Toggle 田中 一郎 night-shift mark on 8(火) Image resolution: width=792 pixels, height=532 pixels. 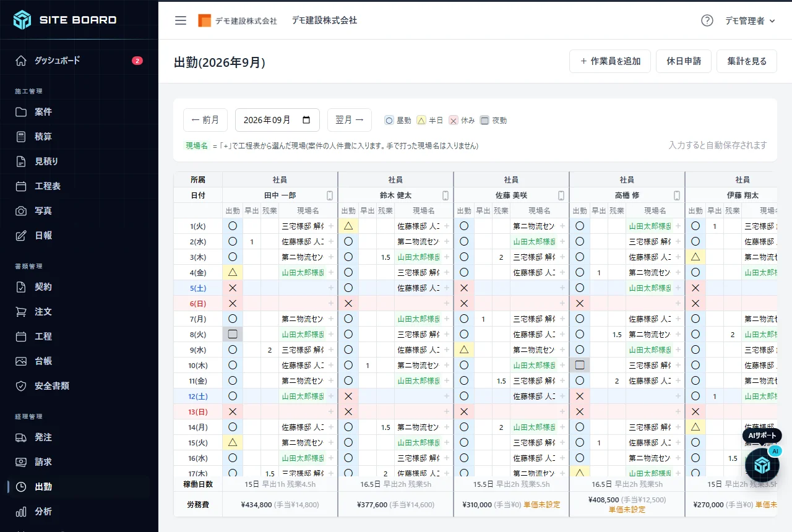pyautogui.click(x=233, y=335)
